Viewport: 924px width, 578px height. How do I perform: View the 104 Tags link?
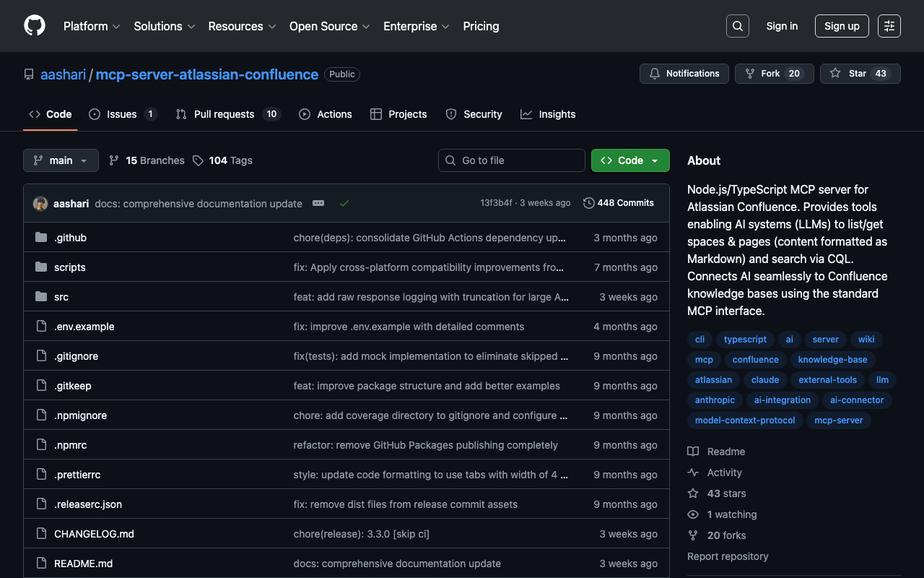click(223, 160)
